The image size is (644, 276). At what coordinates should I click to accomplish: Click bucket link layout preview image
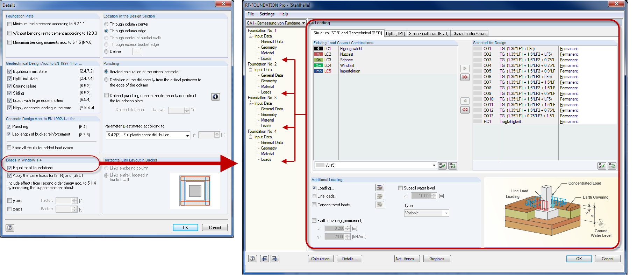point(195,191)
